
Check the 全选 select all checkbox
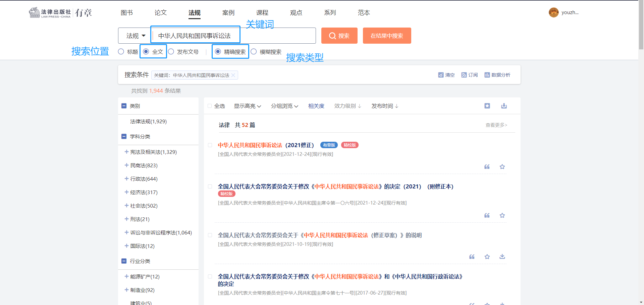(210, 106)
